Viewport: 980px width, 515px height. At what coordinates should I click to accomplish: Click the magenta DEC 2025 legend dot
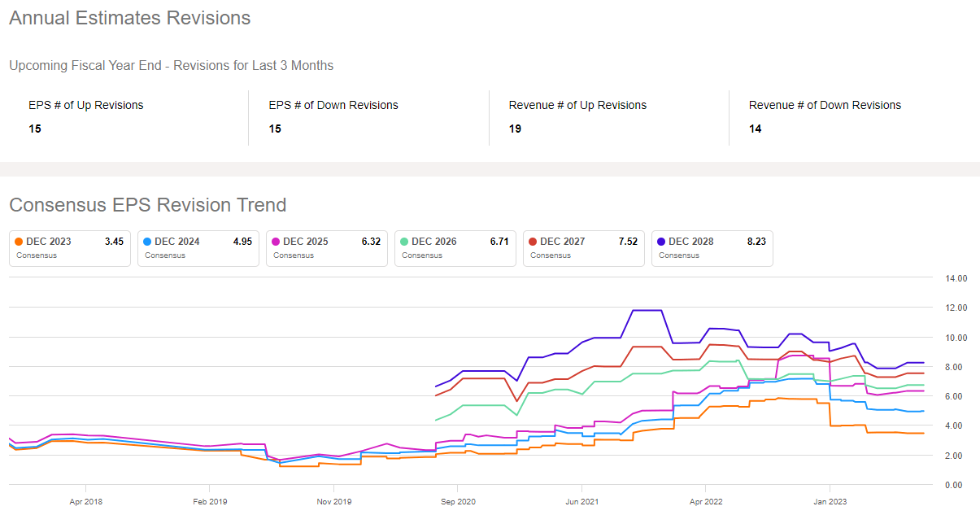coord(277,242)
